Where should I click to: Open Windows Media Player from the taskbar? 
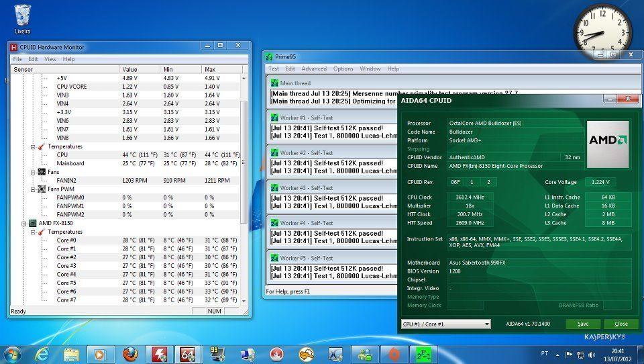point(101,353)
